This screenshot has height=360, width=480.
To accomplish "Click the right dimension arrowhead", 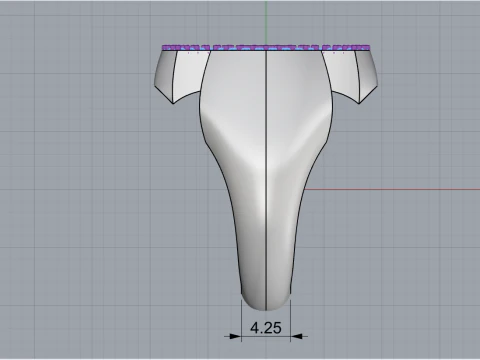I will pyautogui.click(x=299, y=336).
